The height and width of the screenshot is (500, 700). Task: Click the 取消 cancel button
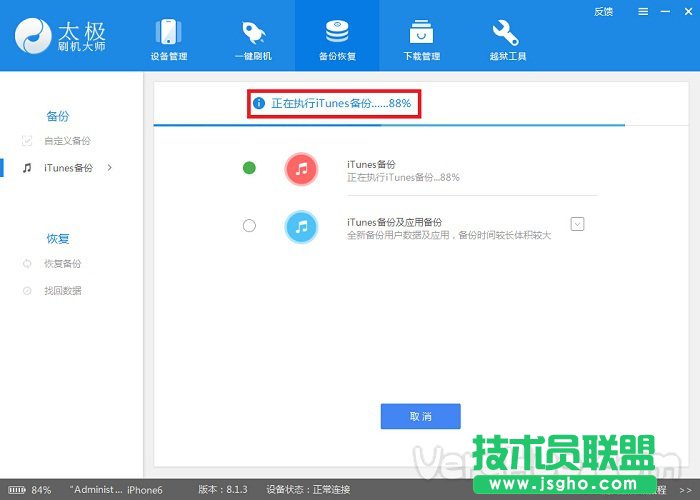[420, 416]
